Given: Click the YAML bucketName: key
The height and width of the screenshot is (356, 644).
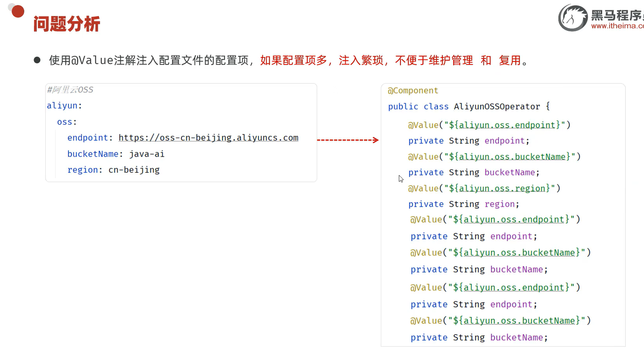Looking at the screenshot, I should 95,154.
